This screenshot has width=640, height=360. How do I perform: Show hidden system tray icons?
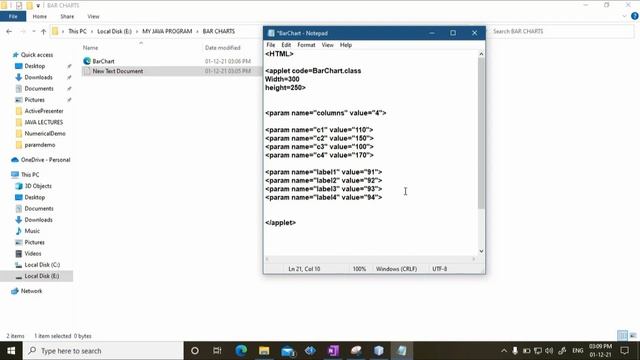pyautogui.click(x=504, y=351)
